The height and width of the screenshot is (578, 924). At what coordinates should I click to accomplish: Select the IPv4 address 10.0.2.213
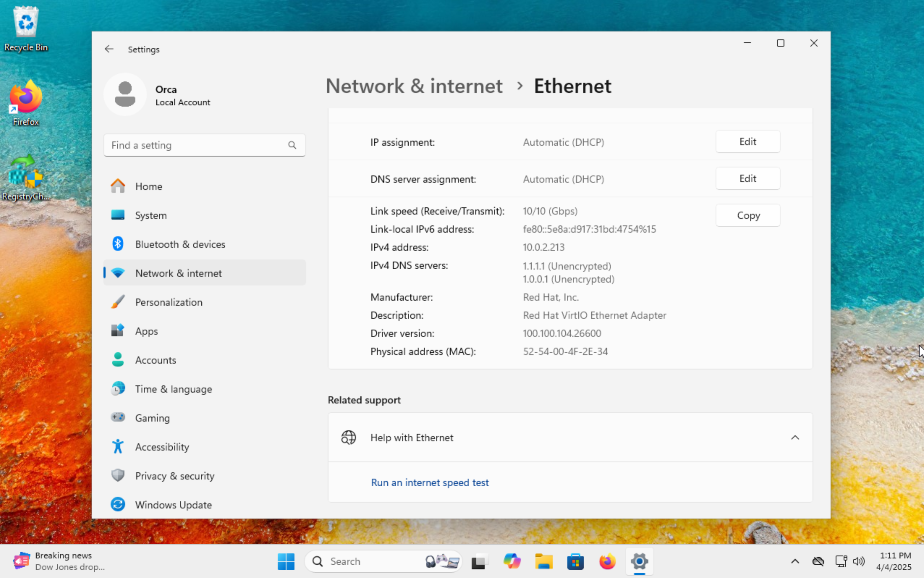544,247
